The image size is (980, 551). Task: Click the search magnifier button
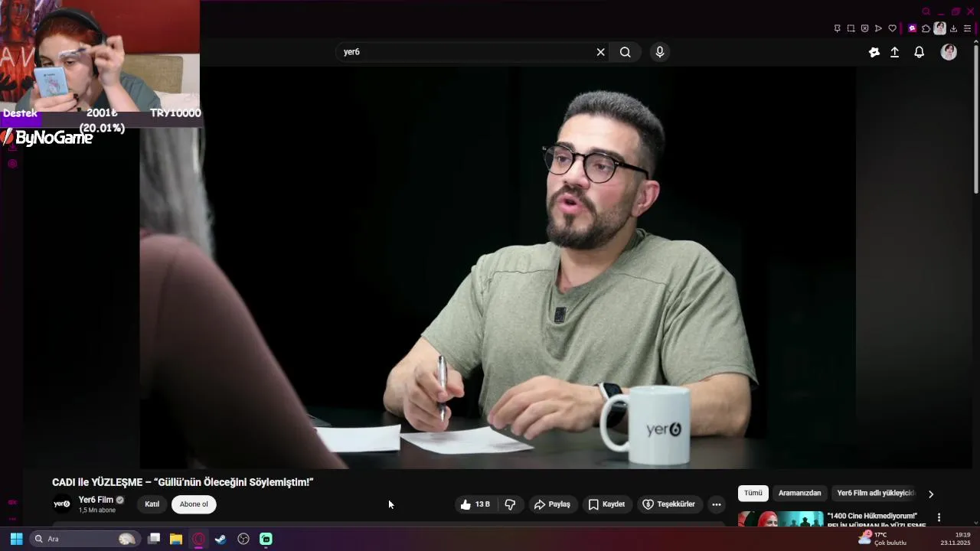[x=626, y=52]
